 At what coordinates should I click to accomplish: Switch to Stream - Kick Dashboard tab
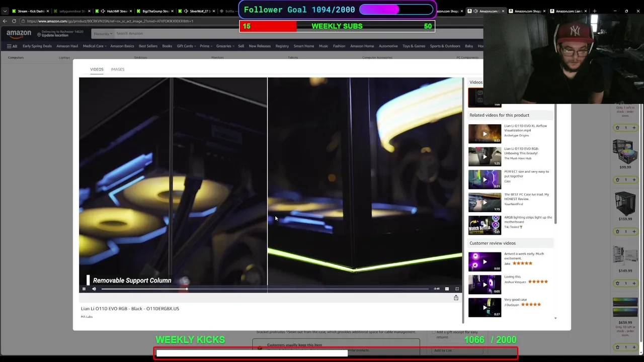coord(30,11)
